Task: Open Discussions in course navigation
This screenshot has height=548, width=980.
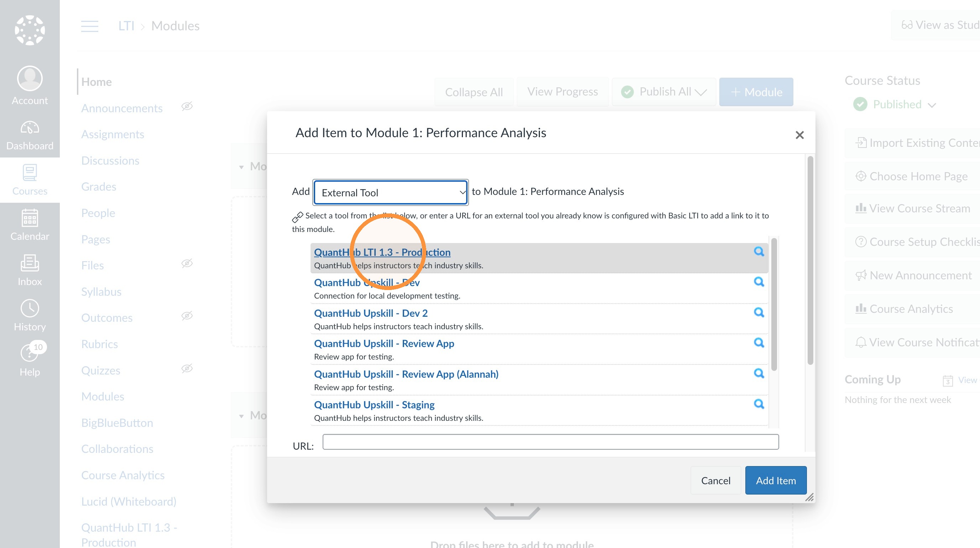Action: click(110, 161)
